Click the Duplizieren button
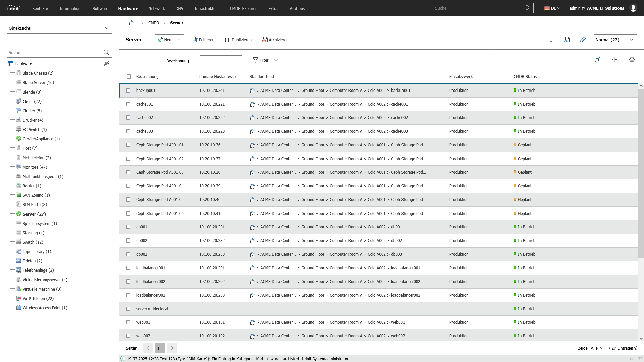Image resolution: width=644 pixels, height=362 pixels. point(238,40)
